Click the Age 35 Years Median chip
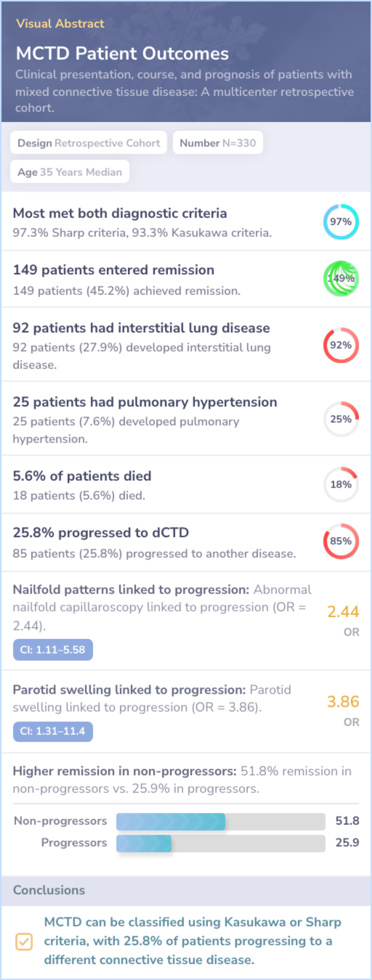Image resolution: width=372 pixels, height=980 pixels. (70, 172)
